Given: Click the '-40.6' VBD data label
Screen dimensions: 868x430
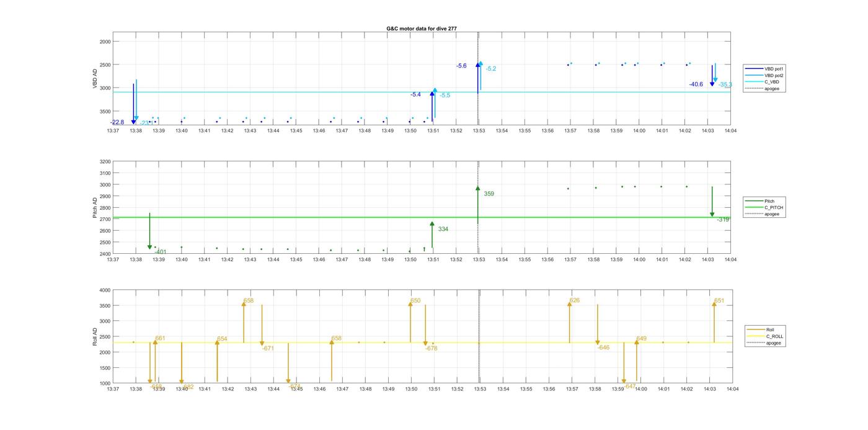Looking at the screenshot, I should tap(696, 84).
